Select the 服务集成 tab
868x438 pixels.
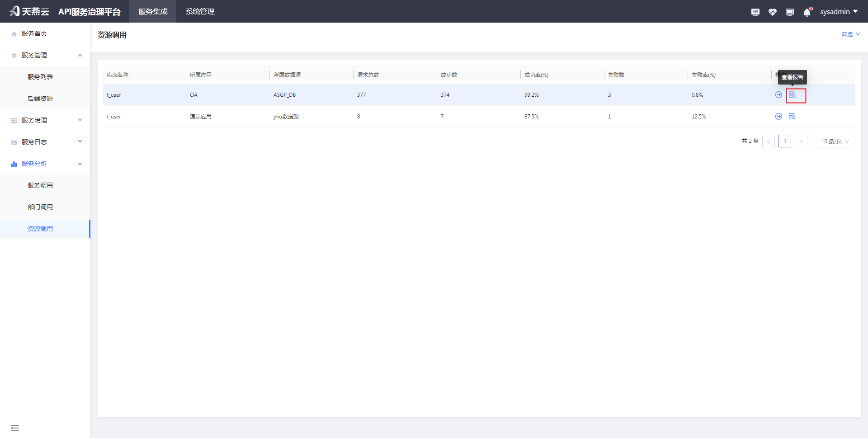(152, 11)
